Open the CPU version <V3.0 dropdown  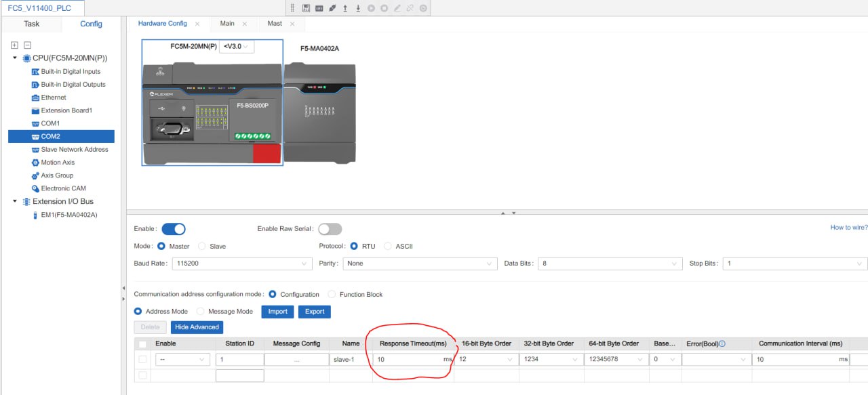pyautogui.click(x=237, y=47)
